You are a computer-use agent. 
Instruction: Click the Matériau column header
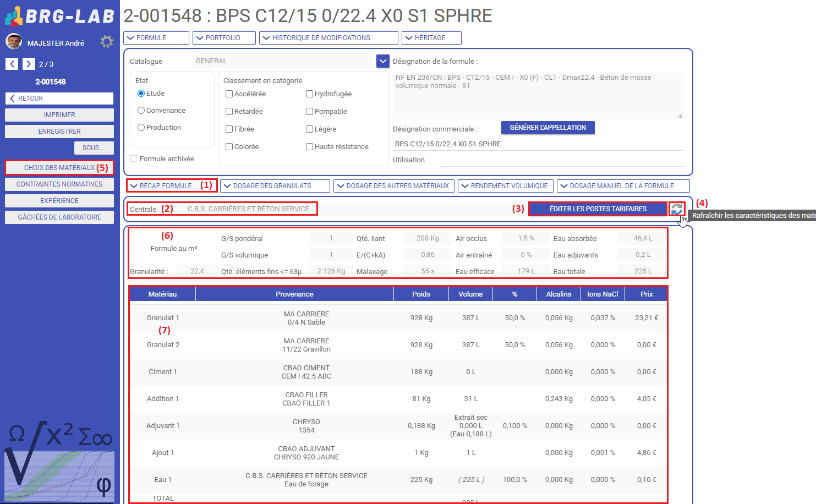[163, 294]
